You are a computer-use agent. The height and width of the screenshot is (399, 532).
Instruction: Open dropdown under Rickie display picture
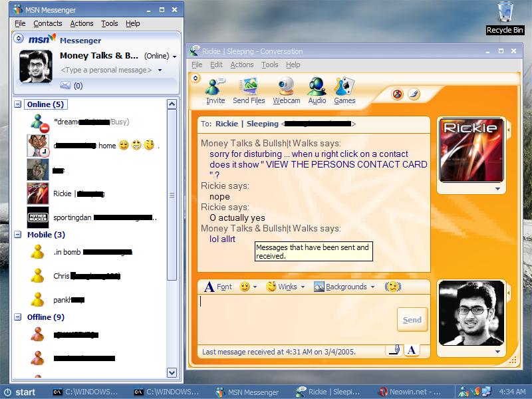[x=497, y=189]
